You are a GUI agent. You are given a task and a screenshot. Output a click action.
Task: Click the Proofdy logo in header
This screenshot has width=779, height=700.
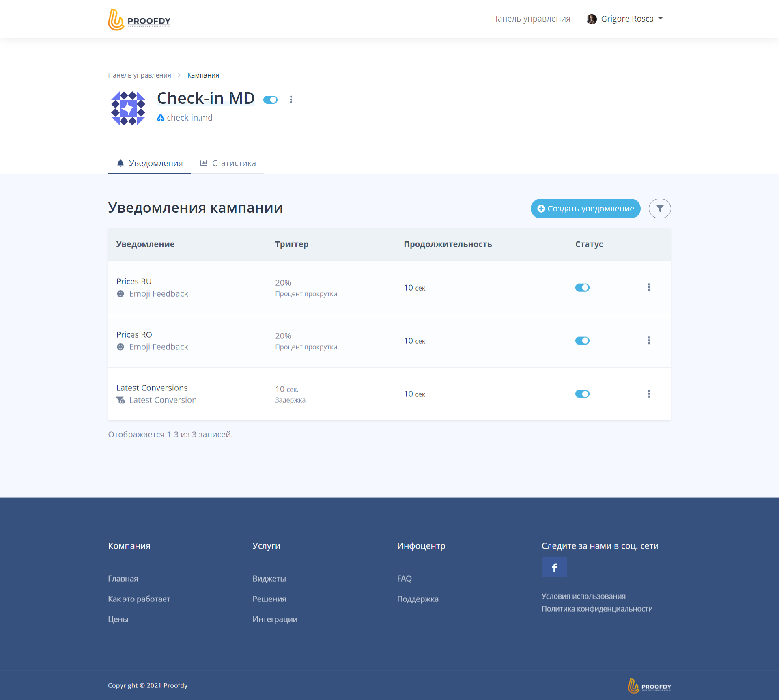(139, 19)
